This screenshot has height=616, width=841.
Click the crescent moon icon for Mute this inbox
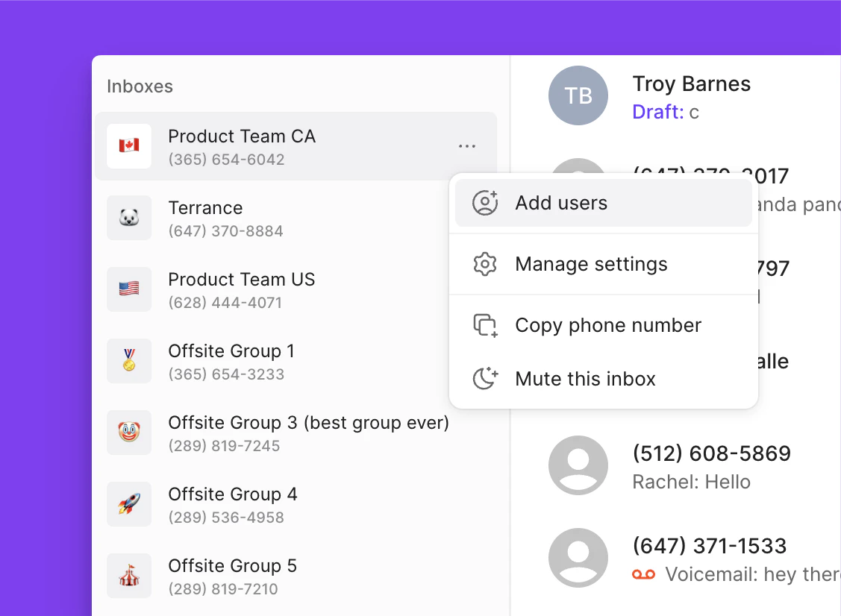click(485, 379)
